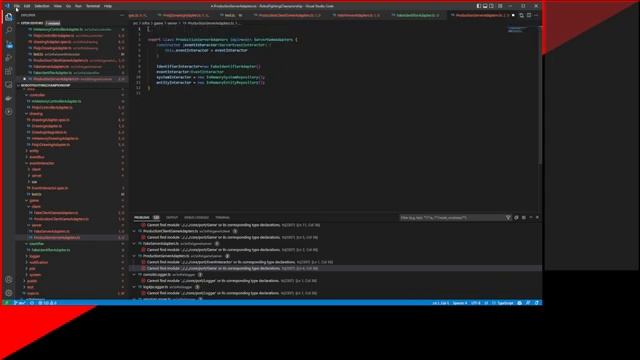
Task: Switch to FakeIdentifierAdapter.ts editor tab
Action: pos(418,16)
